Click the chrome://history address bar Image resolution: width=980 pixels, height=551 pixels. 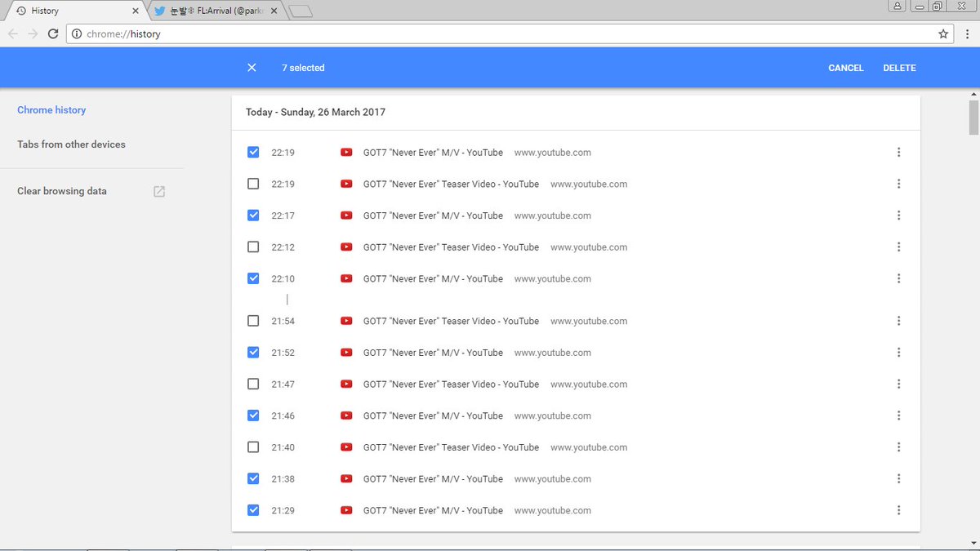(510, 34)
